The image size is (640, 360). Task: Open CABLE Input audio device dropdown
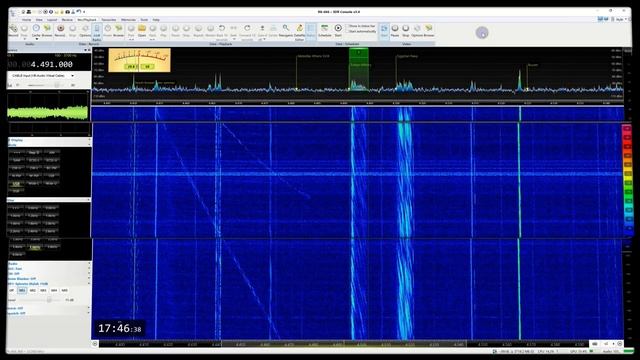(43, 76)
